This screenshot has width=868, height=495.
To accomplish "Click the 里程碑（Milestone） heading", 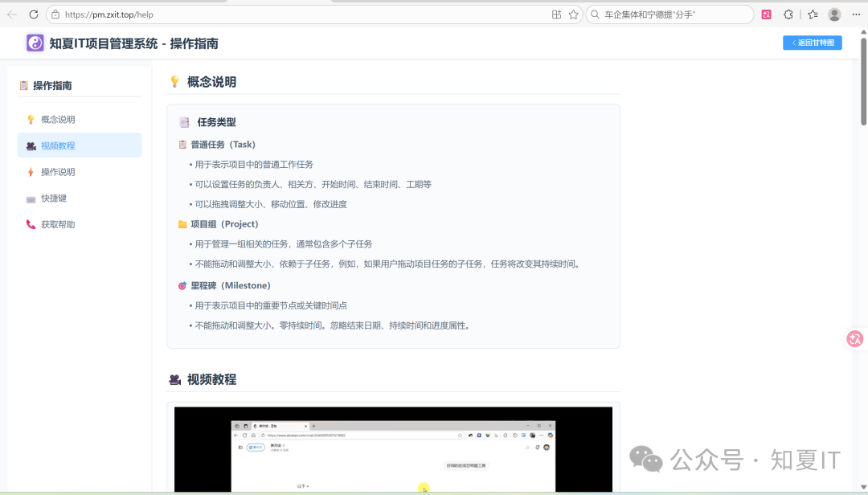I will 231,286.
